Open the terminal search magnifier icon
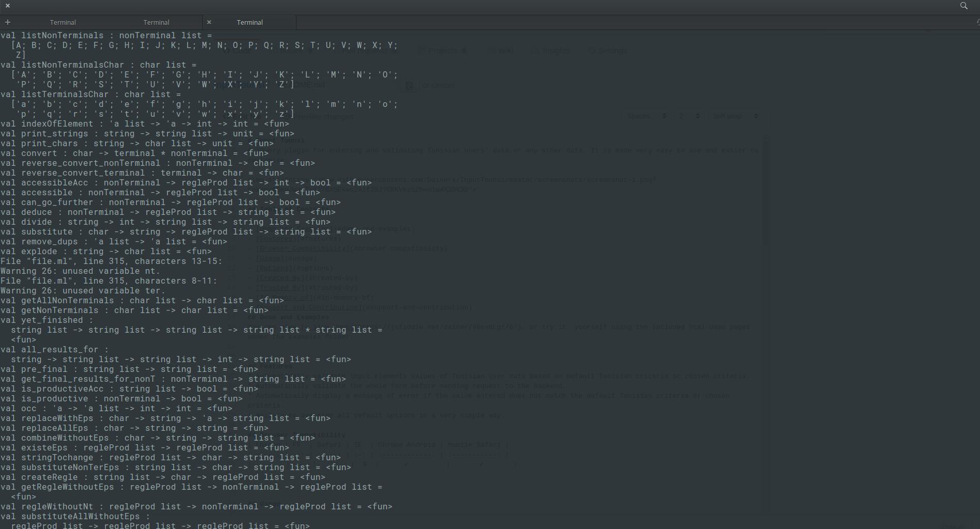 963,6
